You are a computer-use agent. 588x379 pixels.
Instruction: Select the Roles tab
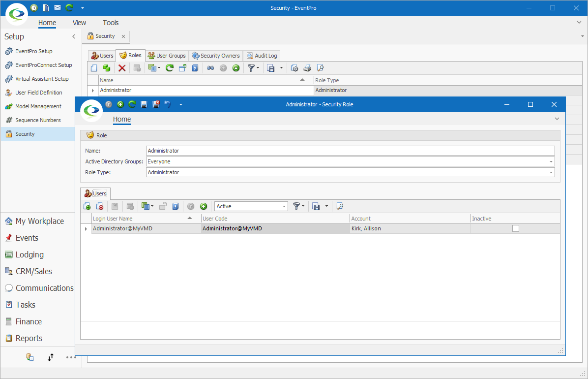[x=130, y=55]
